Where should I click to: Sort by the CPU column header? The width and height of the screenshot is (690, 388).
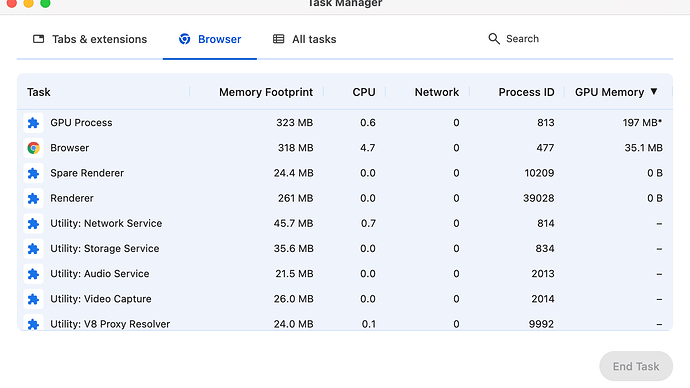pyautogui.click(x=364, y=92)
